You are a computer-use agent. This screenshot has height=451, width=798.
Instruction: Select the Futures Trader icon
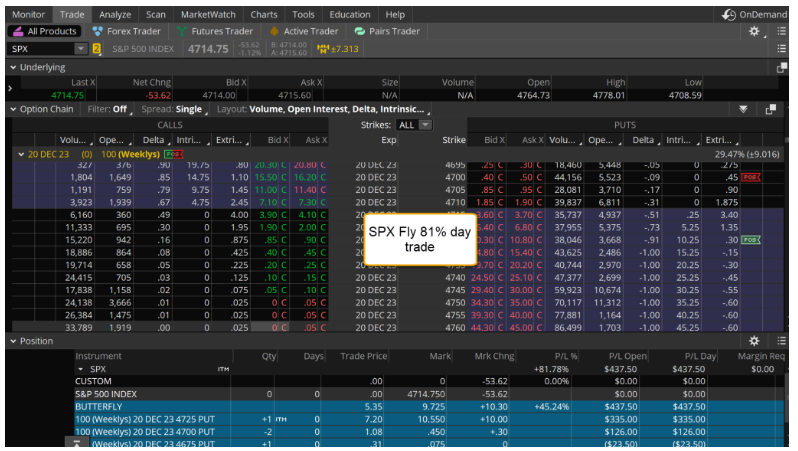(x=184, y=32)
